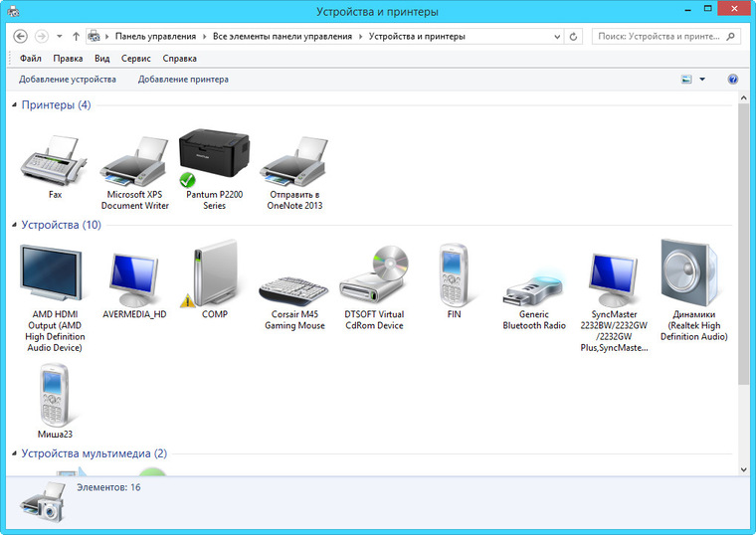756x535 pixels.
Task: Select the SyncMaster 2232BW monitor icon
Action: 614,279
